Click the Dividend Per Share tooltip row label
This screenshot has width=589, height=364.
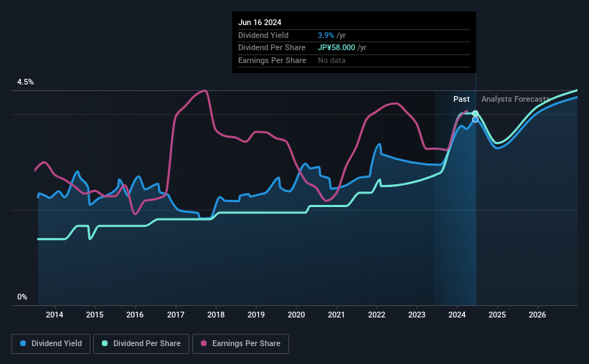[272, 48]
